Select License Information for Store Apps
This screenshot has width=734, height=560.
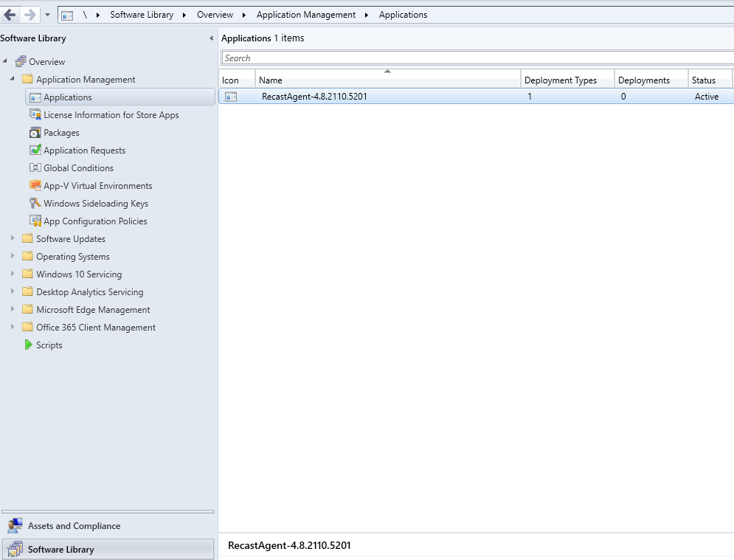click(x=111, y=114)
